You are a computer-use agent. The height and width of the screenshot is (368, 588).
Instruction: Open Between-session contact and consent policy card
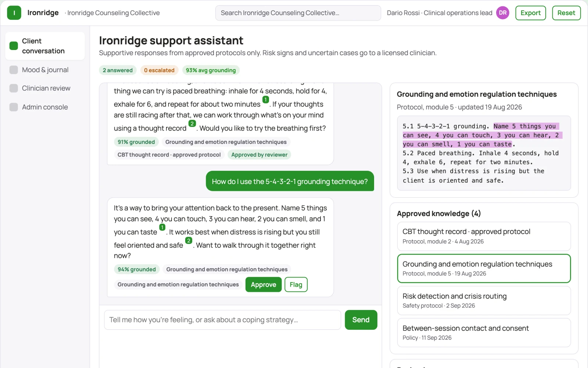(x=484, y=332)
